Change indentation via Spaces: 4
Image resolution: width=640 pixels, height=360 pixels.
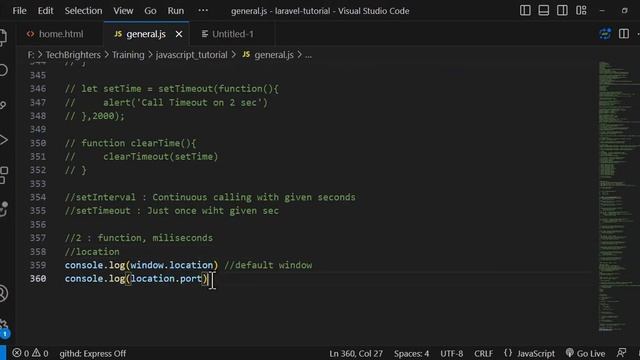411,353
